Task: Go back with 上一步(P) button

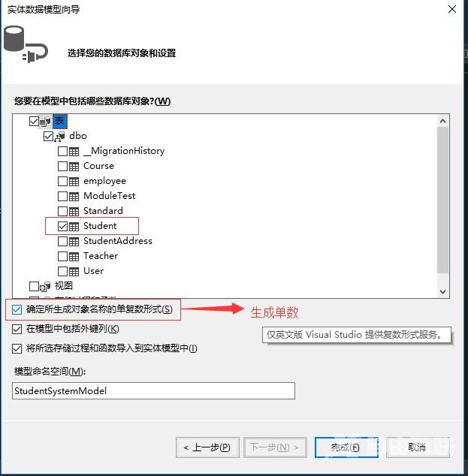Action: pos(208,447)
